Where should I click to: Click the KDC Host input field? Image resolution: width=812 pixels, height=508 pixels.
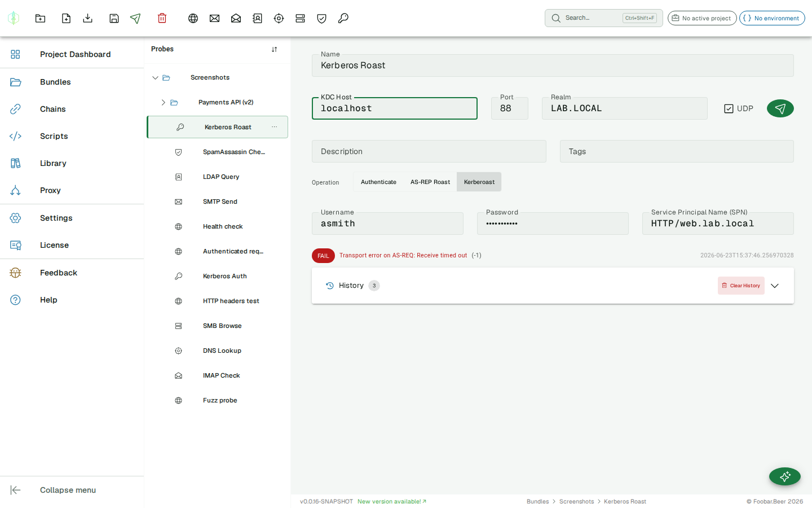[395, 108]
